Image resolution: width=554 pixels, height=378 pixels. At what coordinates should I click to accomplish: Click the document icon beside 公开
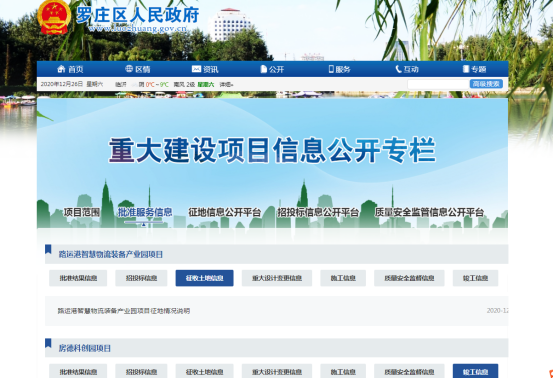[264, 69]
